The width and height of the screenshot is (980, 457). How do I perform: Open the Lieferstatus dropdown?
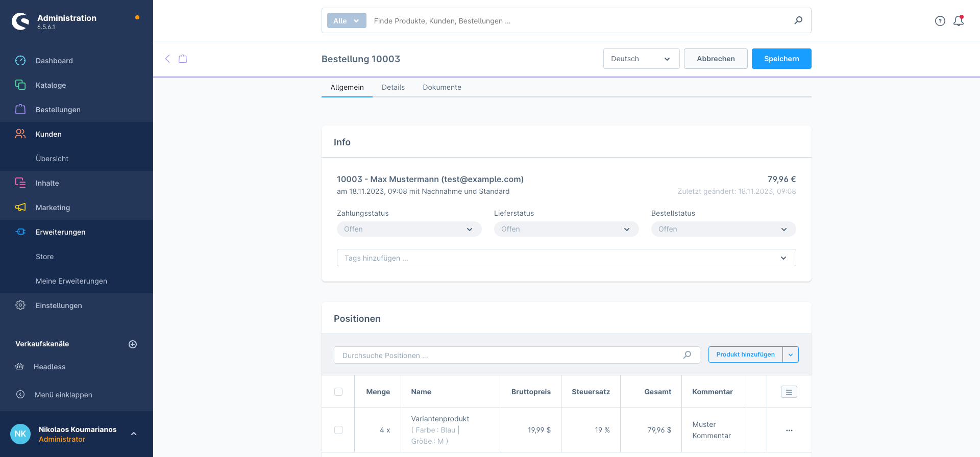coord(566,229)
